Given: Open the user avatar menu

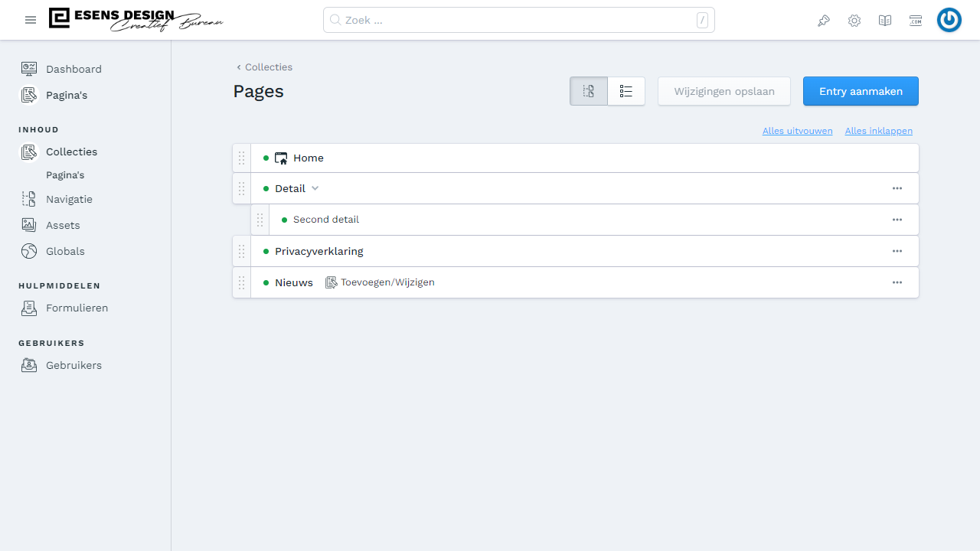Looking at the screenshot, I should click(949, 21).
